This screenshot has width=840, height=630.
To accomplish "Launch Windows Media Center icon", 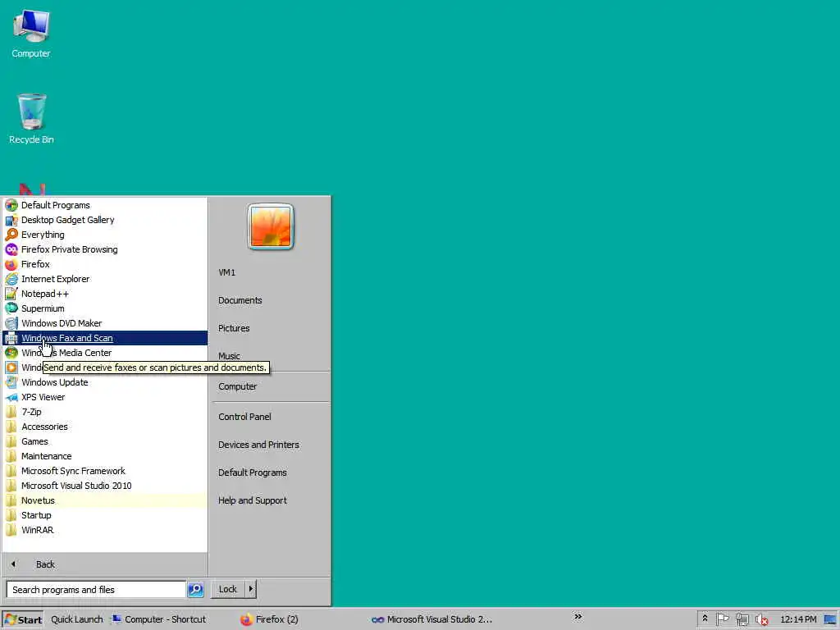I will (11, 353).
